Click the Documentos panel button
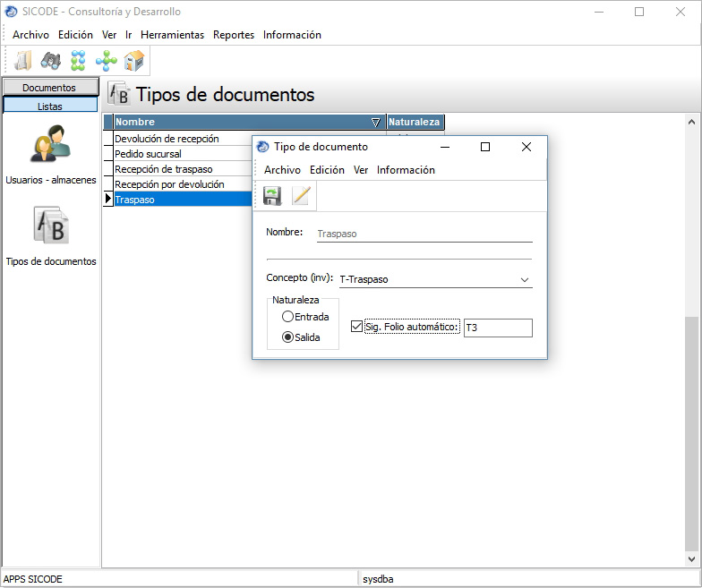This screenshot has height=588, width=702. [x=49, y=88]
